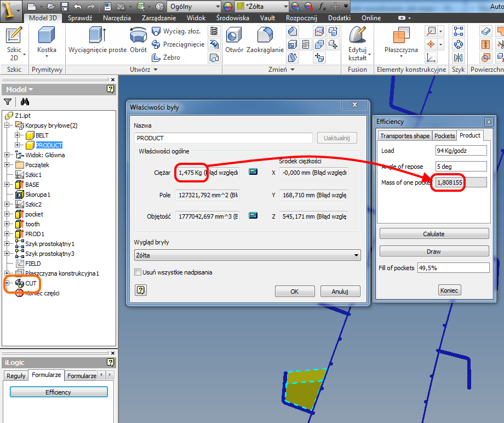This screenshot has height=423, width=504.
Task: Open the Widok menu
Action: [196, 18]
